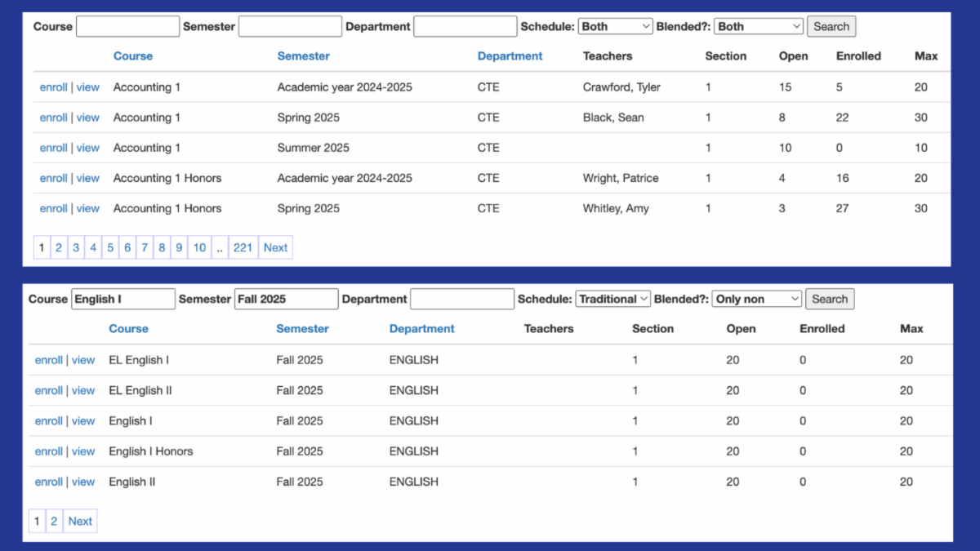The width and height of the screenshot is (980, 551).
Task: Open the top Schedule dropdown set to Both
Action: point(615,26)
